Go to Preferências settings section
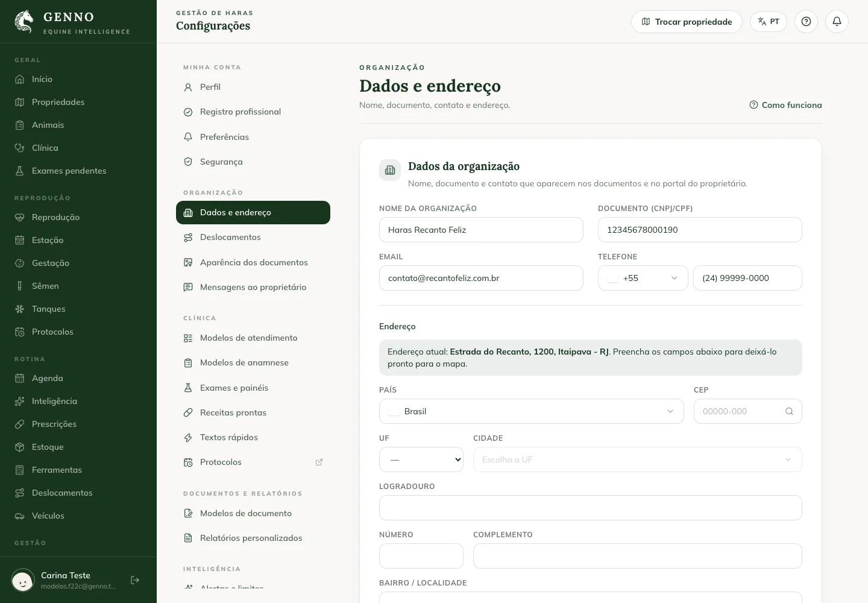The height and width of the screenshot is (603, 868). pyautogui.click(x=253, y=137)
